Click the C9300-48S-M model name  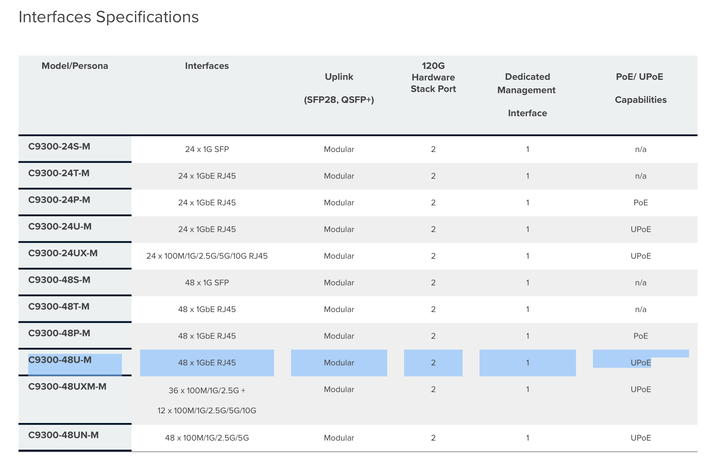[x=59, y=280]
